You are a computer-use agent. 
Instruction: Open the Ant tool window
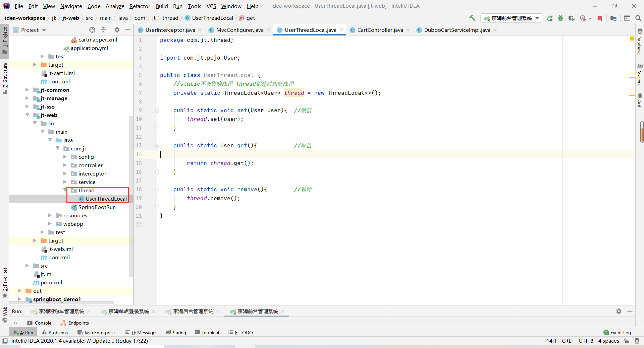[x=639, y=100]
